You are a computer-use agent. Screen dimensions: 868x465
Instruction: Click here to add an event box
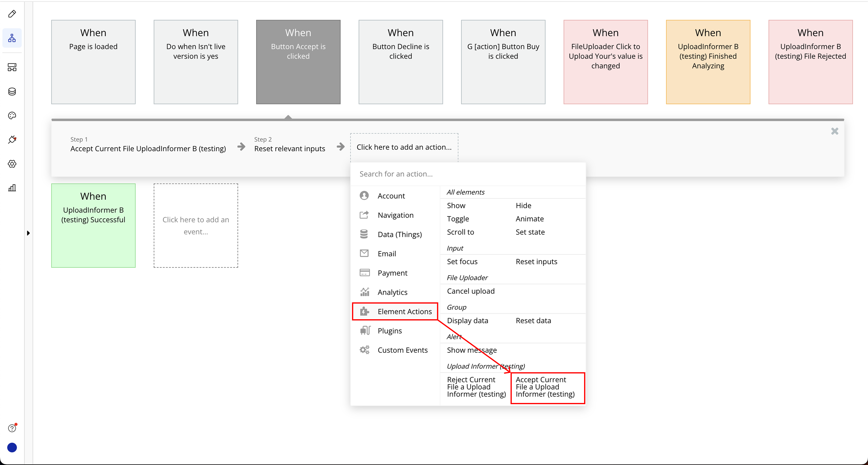coord(196,226)
